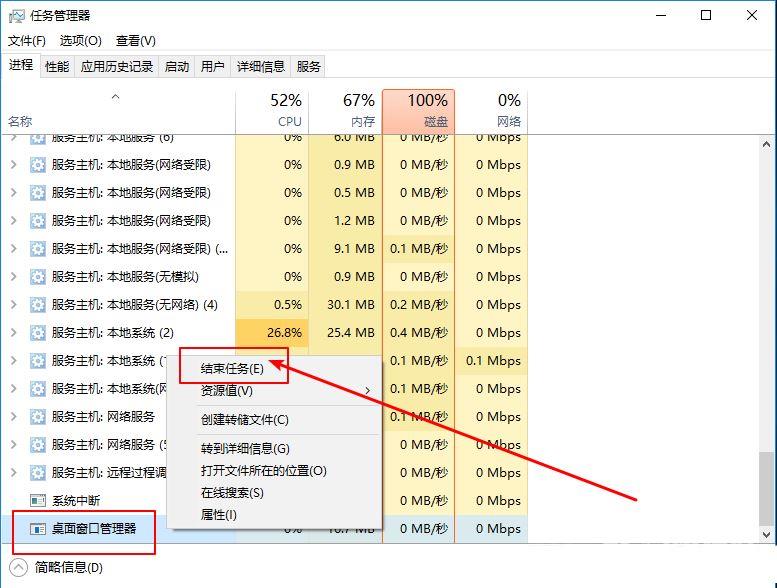Expand 本地服务(网络受限) row with 1.2 MB
The image size is (777, 588).
(x=14, y=221)
